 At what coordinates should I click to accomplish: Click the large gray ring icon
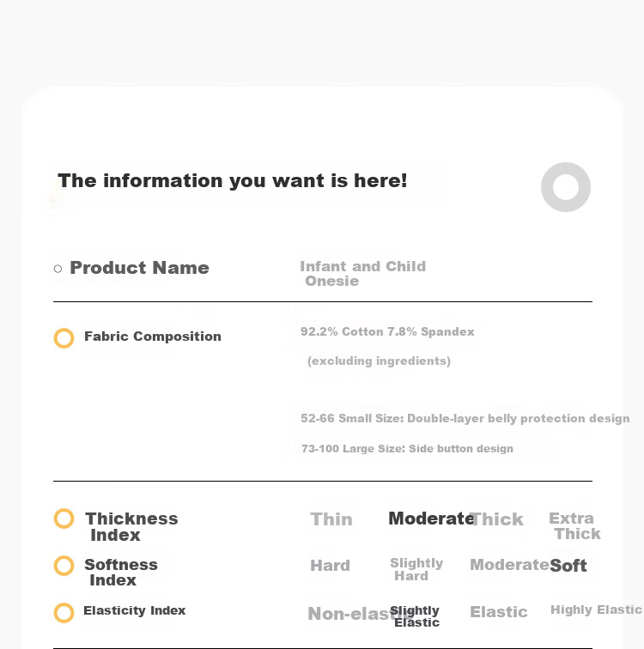(565, 187)
